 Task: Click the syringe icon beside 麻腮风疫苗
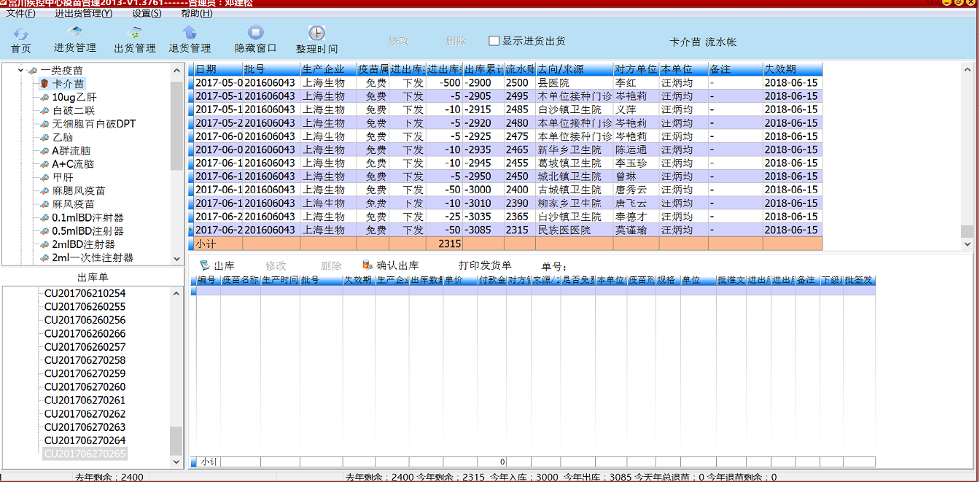tap(44, 191)
